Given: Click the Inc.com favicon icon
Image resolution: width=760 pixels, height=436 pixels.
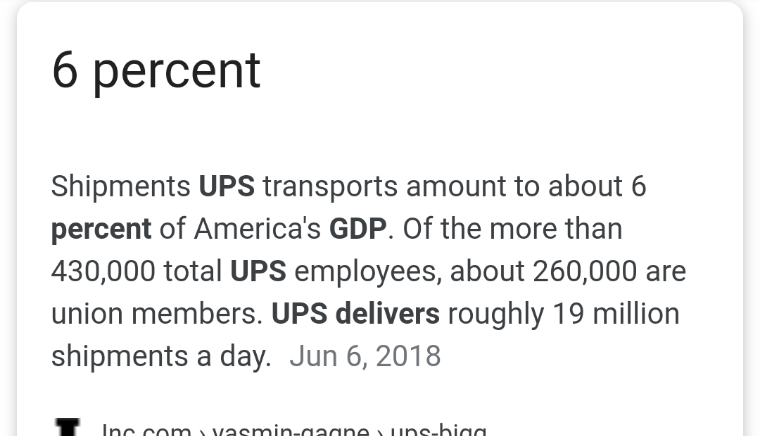Looking at the screenshot, I should click(x=67, y=427).
